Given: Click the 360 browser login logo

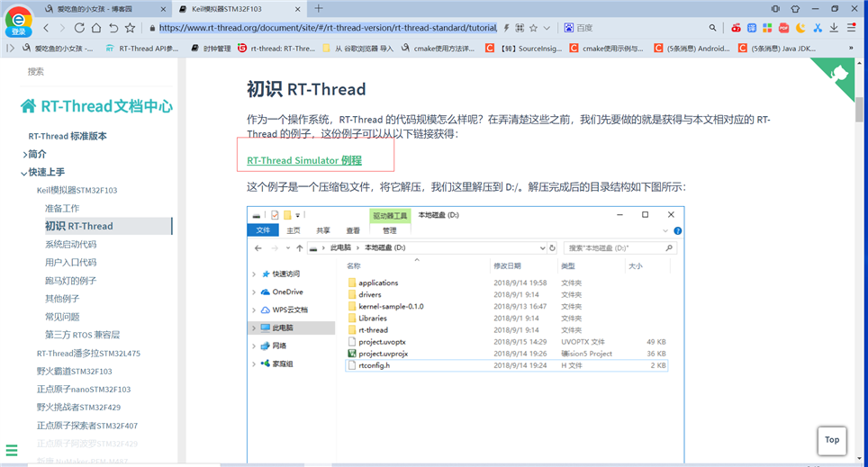Looking at the screenshot, I should (x=18, y=21).
